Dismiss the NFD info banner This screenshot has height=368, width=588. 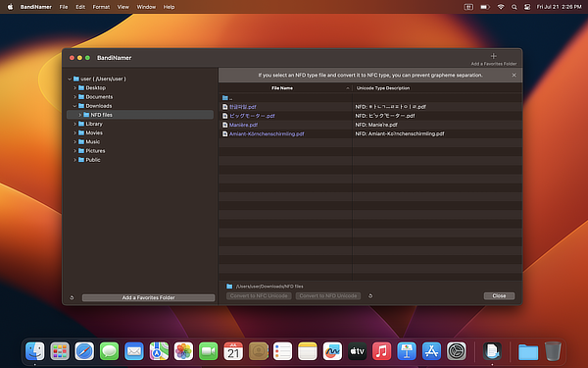[x=514, y=76]
